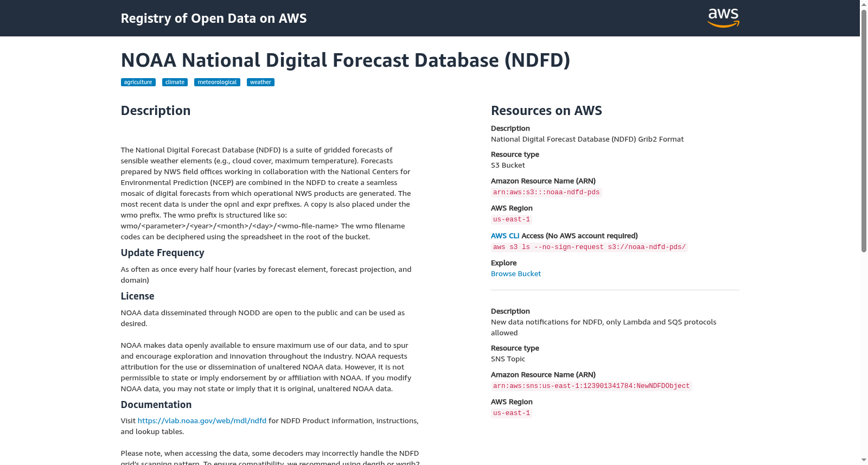Click the left-column Description heading

coord(156,111)
